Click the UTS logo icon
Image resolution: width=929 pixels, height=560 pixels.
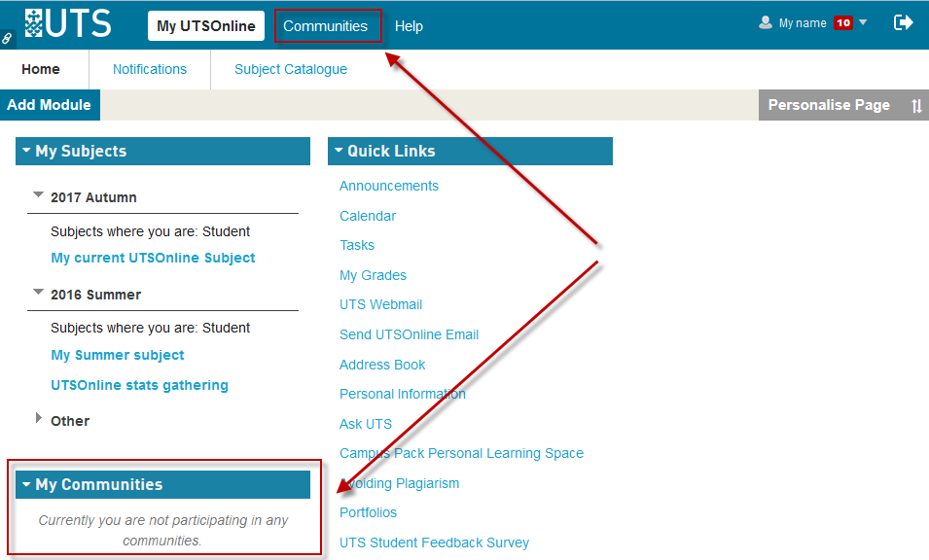[x=68, y=23]
